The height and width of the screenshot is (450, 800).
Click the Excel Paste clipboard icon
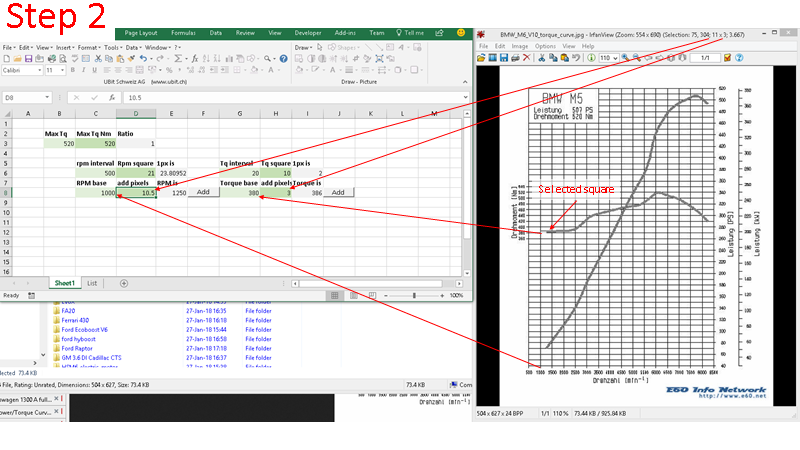(120, 59)
